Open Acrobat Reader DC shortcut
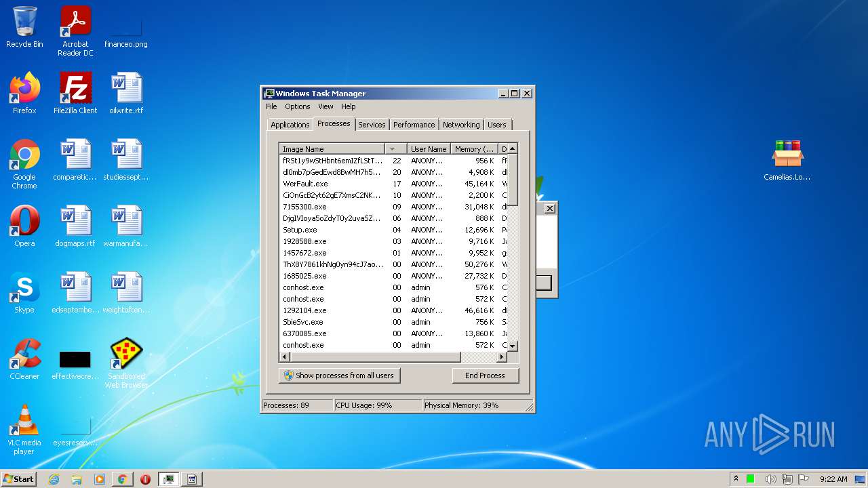868x488 pixels. pyautogui.click(x=75, y=31)
